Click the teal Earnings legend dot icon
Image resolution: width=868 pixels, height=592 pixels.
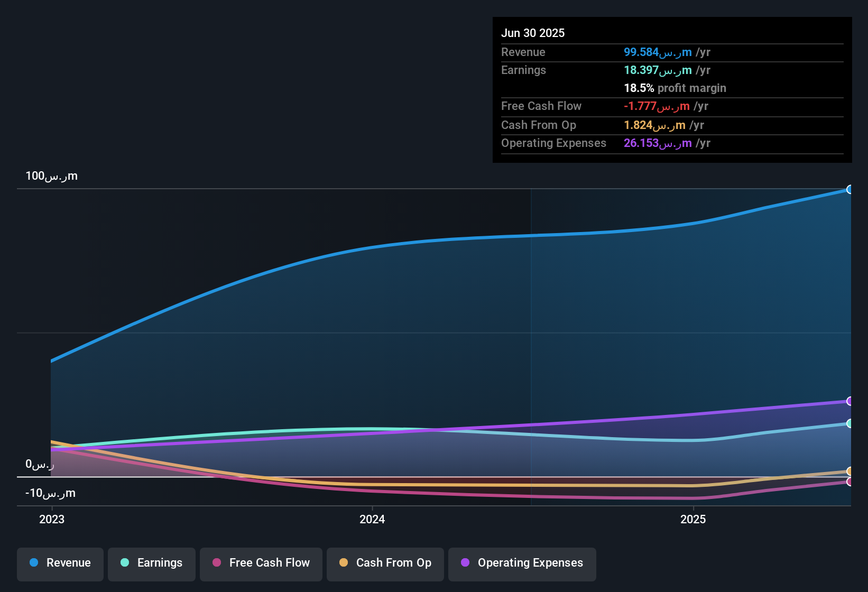coord(125,563)
